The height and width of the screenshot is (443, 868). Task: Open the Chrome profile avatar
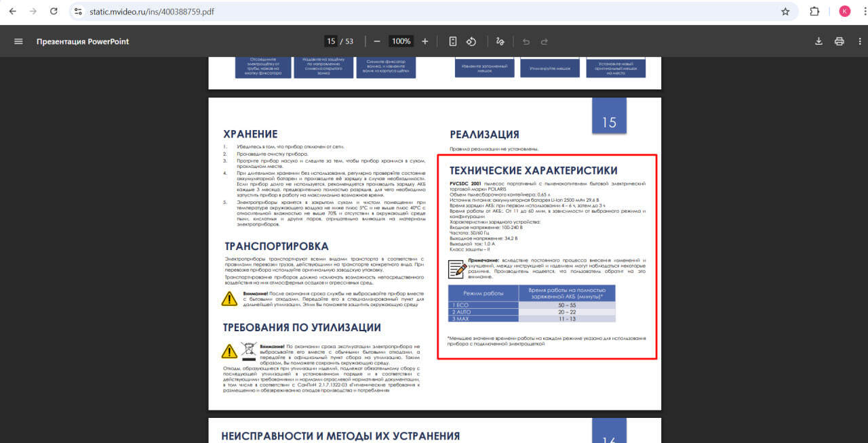coord(844,12)
